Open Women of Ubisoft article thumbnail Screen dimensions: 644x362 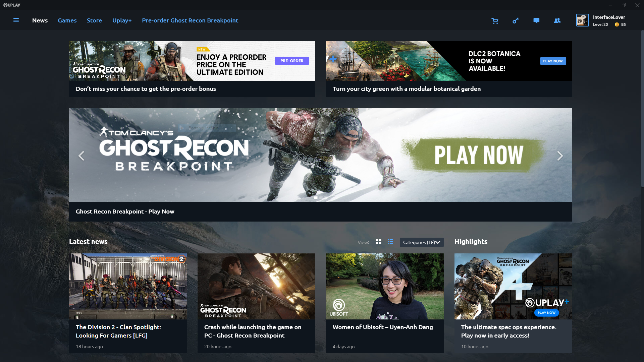[x=385, y=286]
